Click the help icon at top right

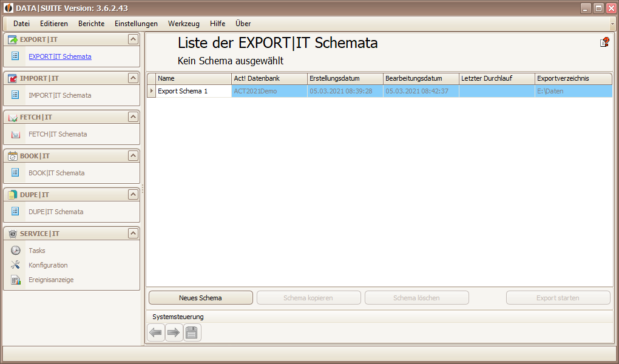(604, 42)
